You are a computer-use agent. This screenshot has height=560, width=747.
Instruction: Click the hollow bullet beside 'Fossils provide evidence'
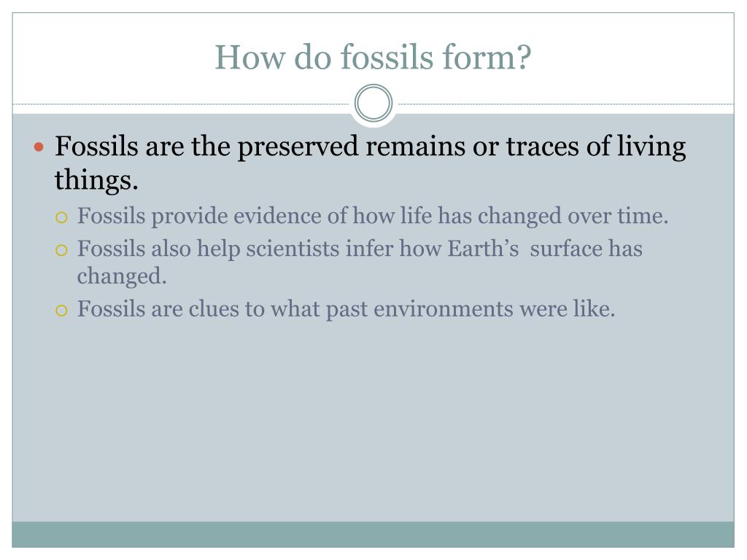coord(61,218)
